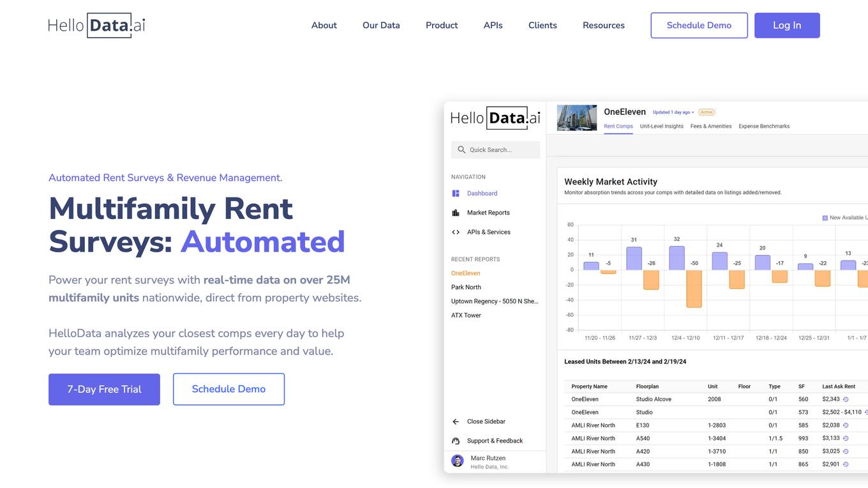This screenshot has width=868, height=488.
Task: Open the Product menu item
Action: tap(442, 26)
